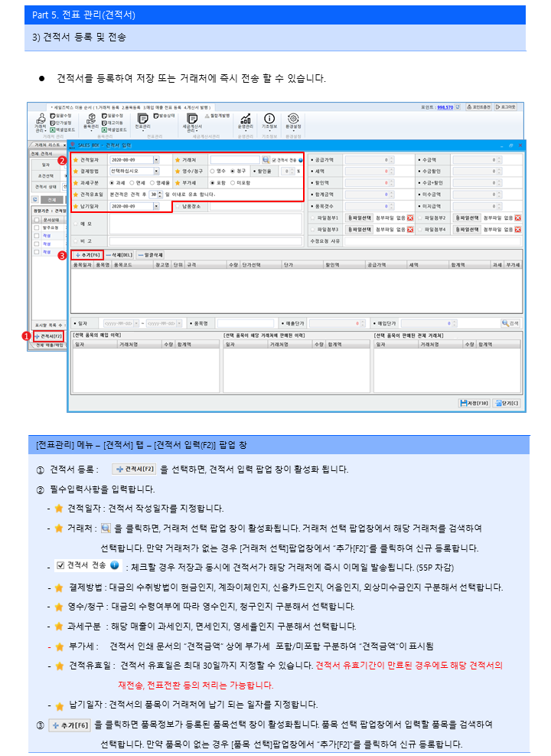Open the 세금계산서 관리 ribbon icon
This screenshot has height=756, width=551.
coord(191,123)
